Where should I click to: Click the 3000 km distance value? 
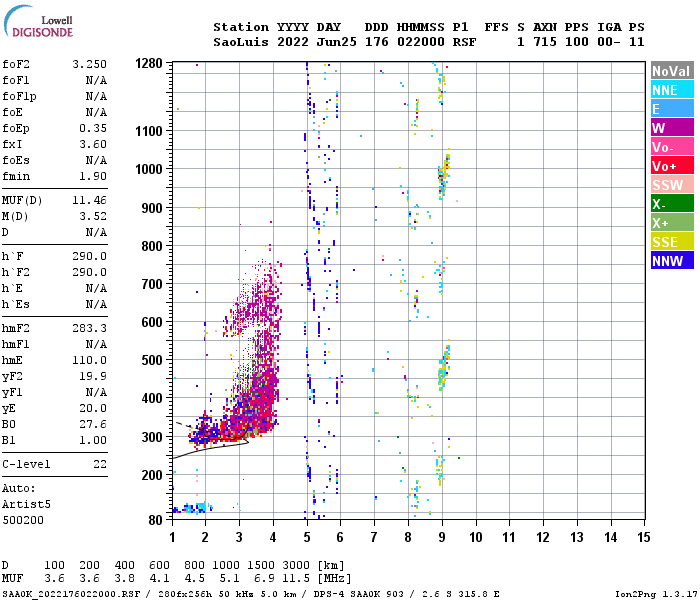(x=296, y=566)
